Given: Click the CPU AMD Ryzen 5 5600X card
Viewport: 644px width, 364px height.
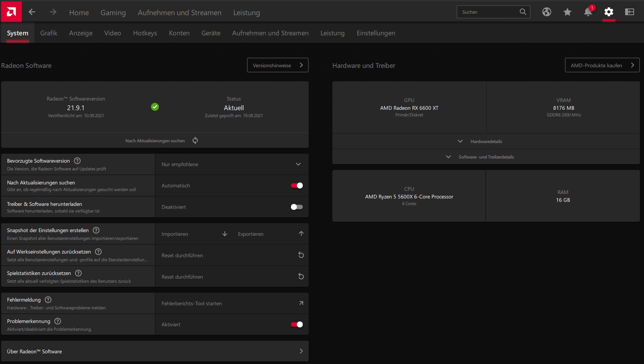Looking at the screenshot, I should (x=409, y=196).
